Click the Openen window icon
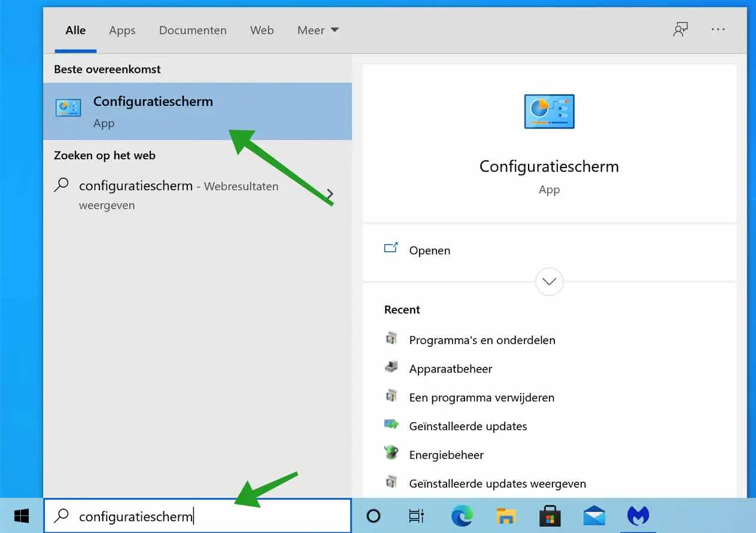Image resolution: width=756 pixels, height=533 pixels. pos(391,248)
